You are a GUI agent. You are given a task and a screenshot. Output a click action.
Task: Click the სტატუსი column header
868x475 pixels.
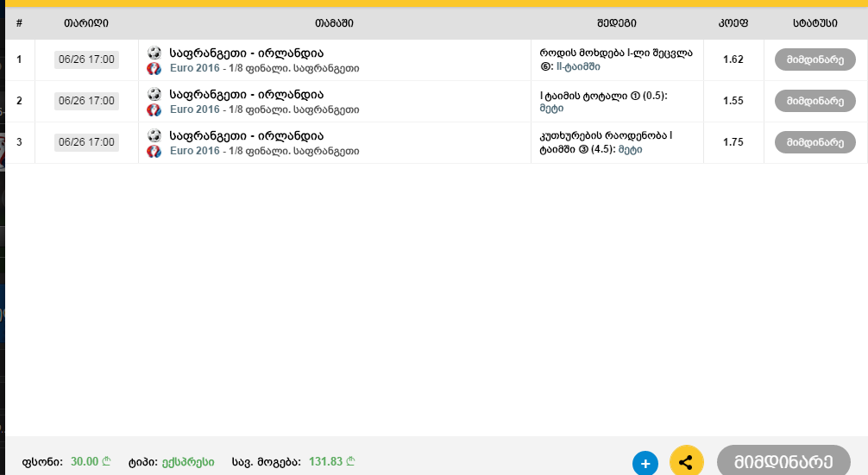pos(815,23)
